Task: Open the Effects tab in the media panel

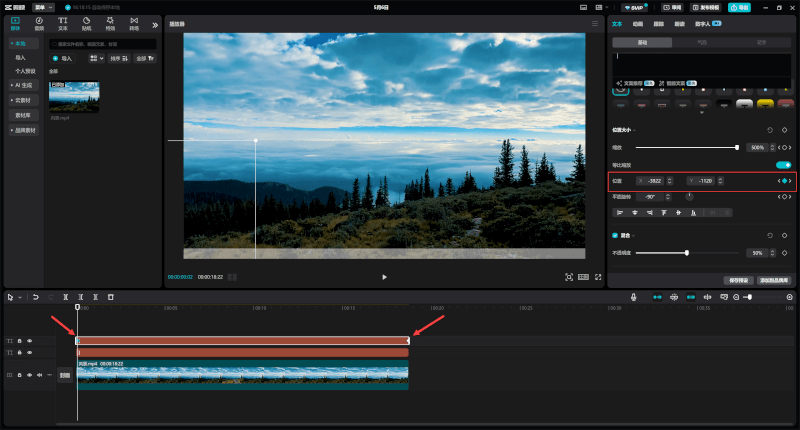Action: point(110,23)
